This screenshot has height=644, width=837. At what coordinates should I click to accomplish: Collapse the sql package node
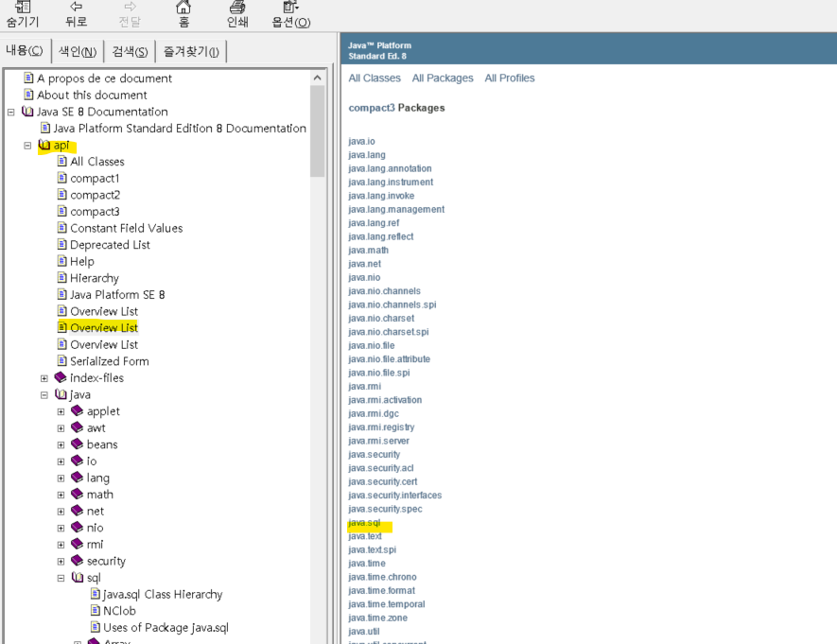61,578
